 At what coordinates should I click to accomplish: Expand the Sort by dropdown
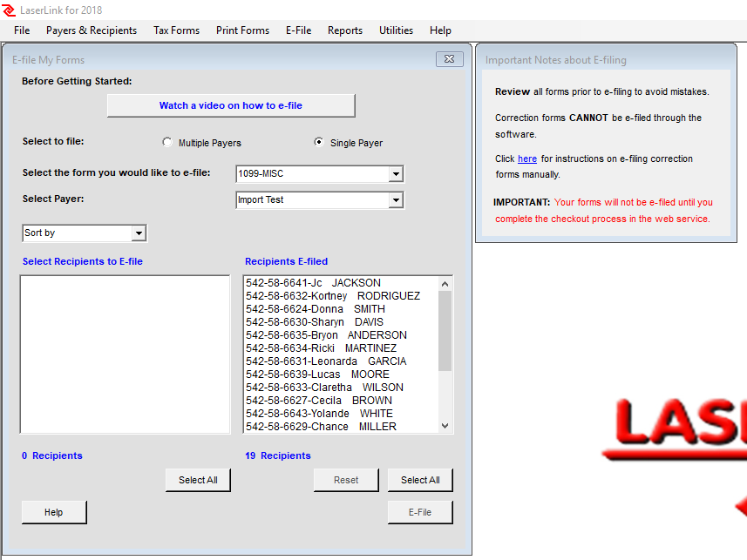[x=139, y=233]
